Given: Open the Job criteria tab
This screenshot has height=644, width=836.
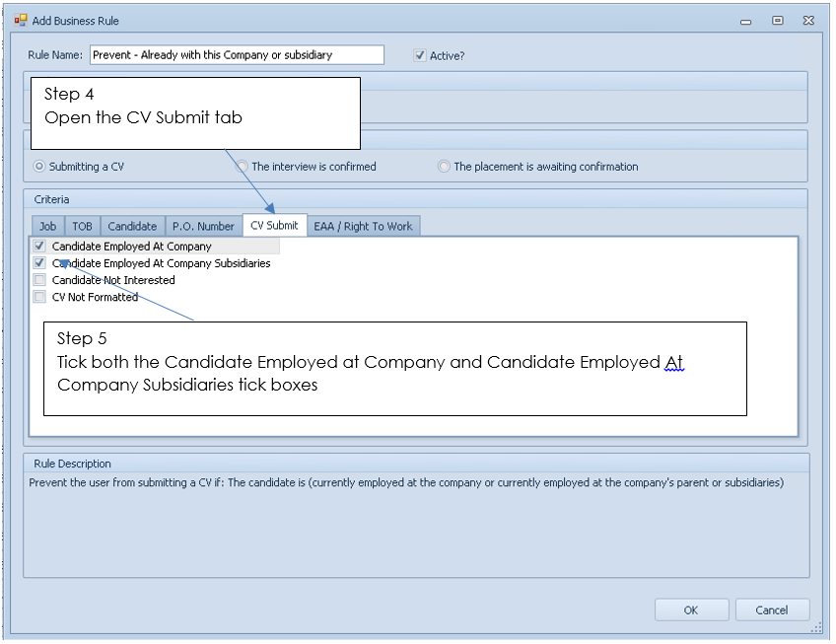Looking at the screenshot, I should pos(47,227).
